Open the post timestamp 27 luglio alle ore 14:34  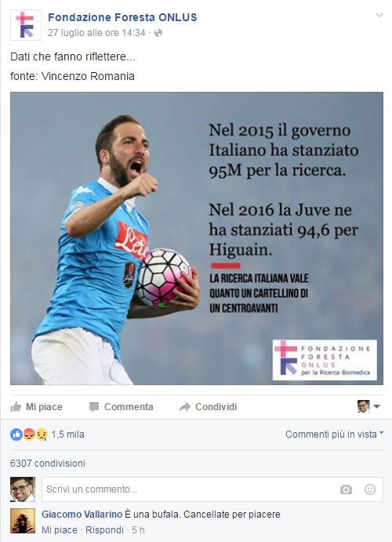96,33
